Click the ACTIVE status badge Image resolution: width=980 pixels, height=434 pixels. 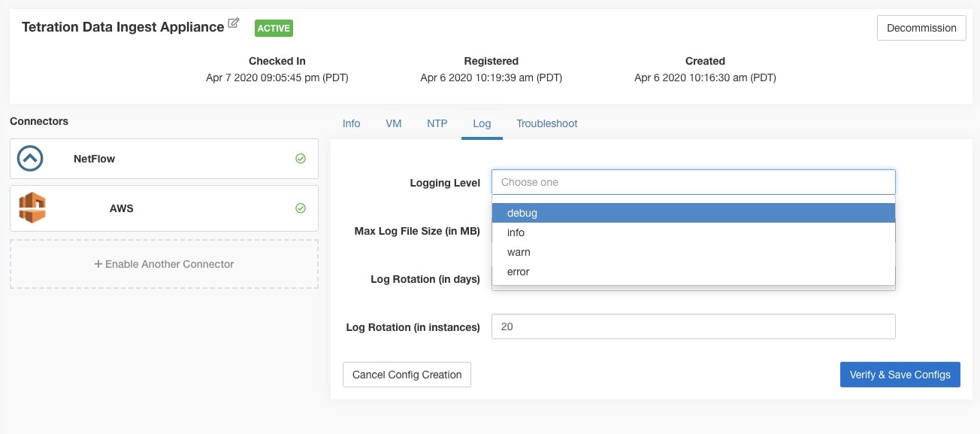point(274,28)
